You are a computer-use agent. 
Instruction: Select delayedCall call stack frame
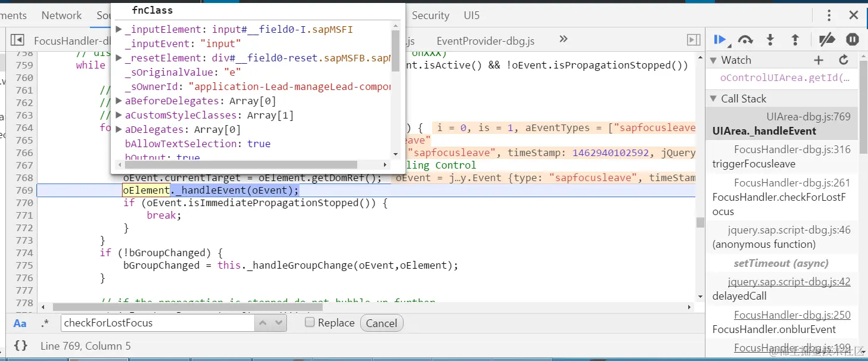coord(782,289)
